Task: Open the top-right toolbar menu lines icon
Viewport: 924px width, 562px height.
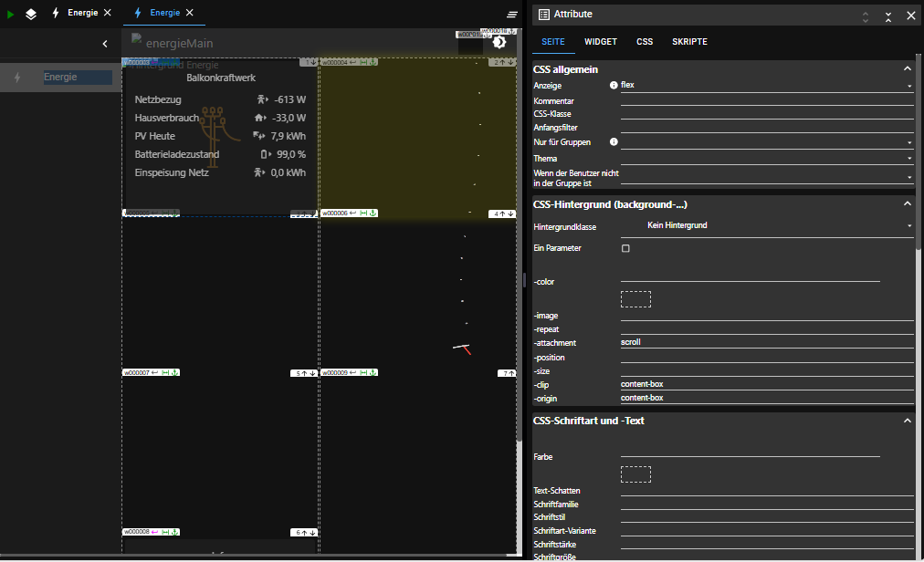Action: tap(512, 15)
